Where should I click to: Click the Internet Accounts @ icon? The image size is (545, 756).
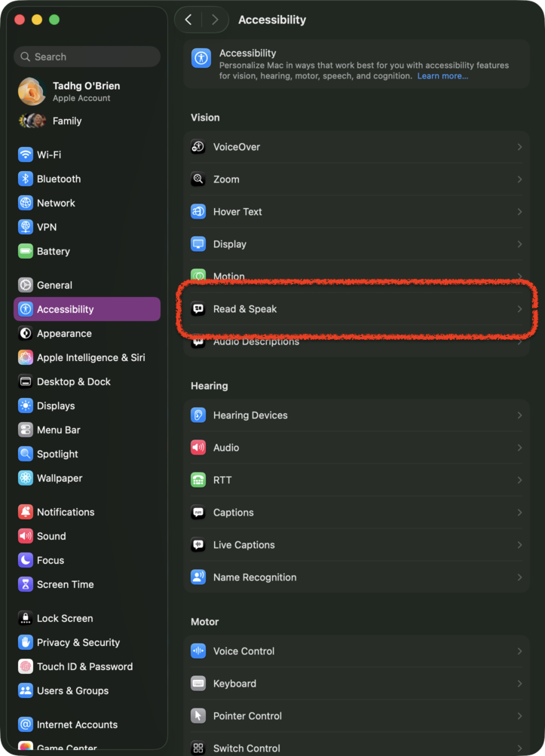26,724
